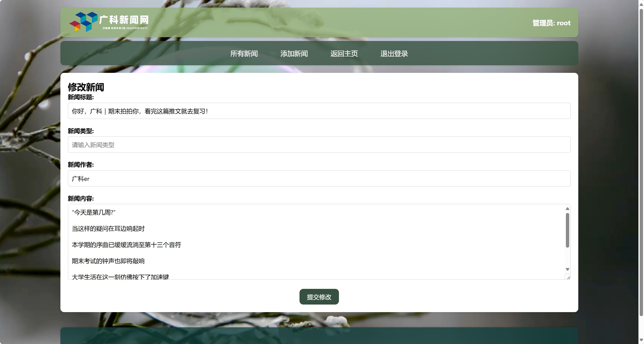Focus the 新闻标题 input field
644x344 pixels.
coord(319,111)
